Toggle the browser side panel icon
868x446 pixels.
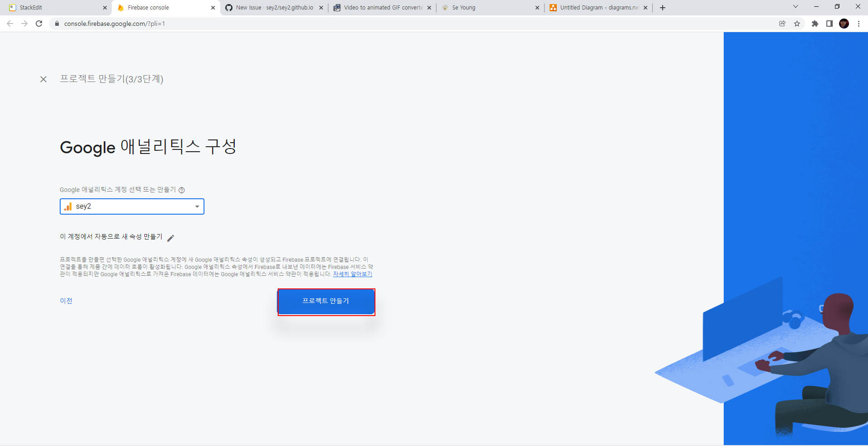click(830, 24)
